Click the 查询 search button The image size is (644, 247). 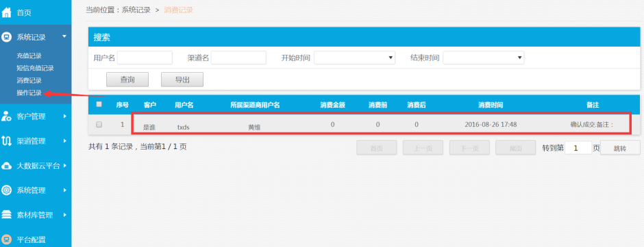click(127, 80)
